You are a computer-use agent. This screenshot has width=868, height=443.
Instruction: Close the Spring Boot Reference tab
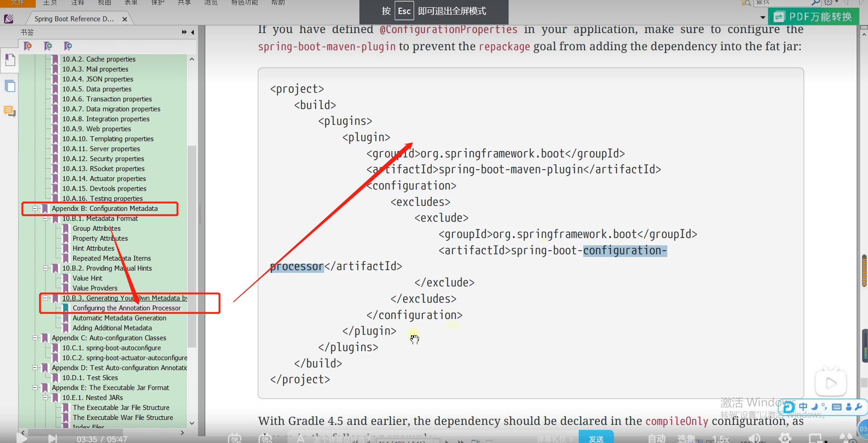click(x=125, y=19)
